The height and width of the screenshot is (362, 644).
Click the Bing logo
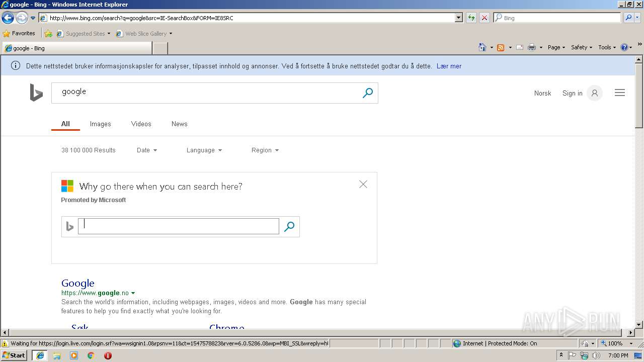coord(36,93)
